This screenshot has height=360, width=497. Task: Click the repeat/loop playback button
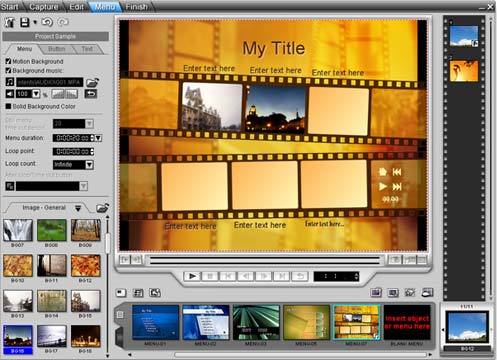pyautogui.click(x=300, y=276)
